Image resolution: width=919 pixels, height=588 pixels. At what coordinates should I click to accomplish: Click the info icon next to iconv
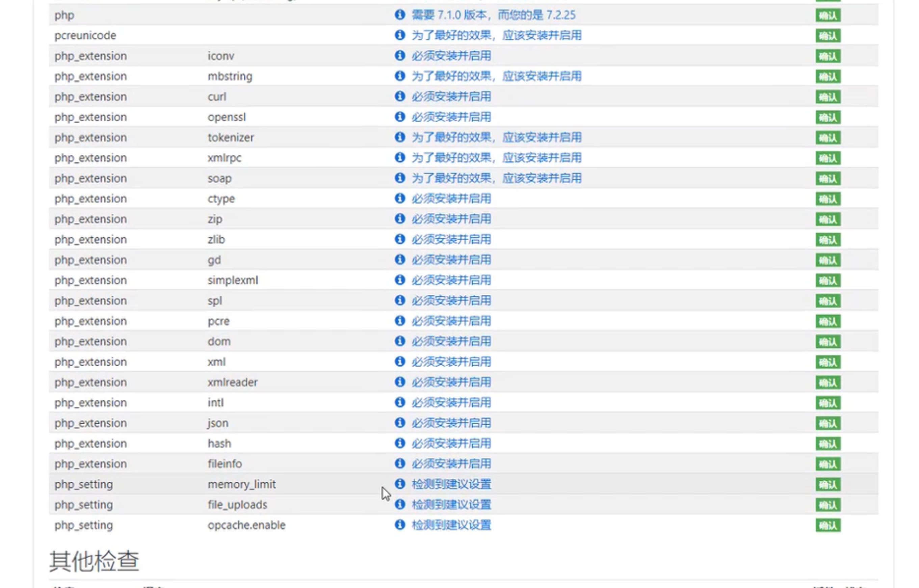[399, 56]
